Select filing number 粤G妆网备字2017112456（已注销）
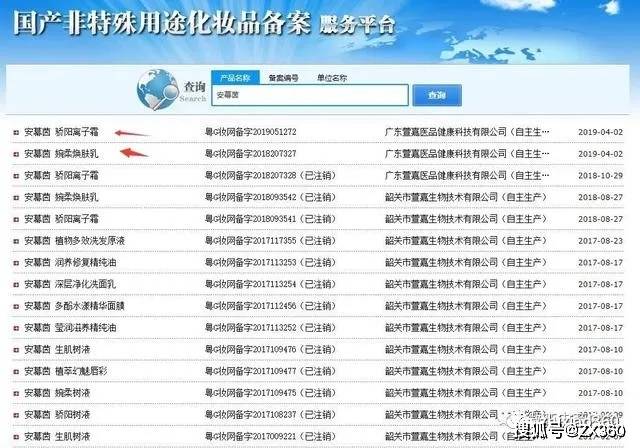This screenshot has width=640, height=448. pyautogui.click(x=271, y=306)
